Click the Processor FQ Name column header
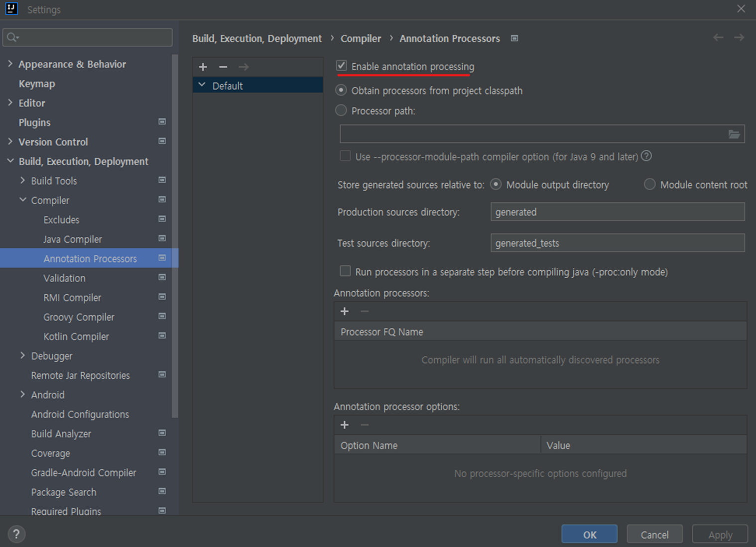Screen dimensions: 756x547 (540, 331)
